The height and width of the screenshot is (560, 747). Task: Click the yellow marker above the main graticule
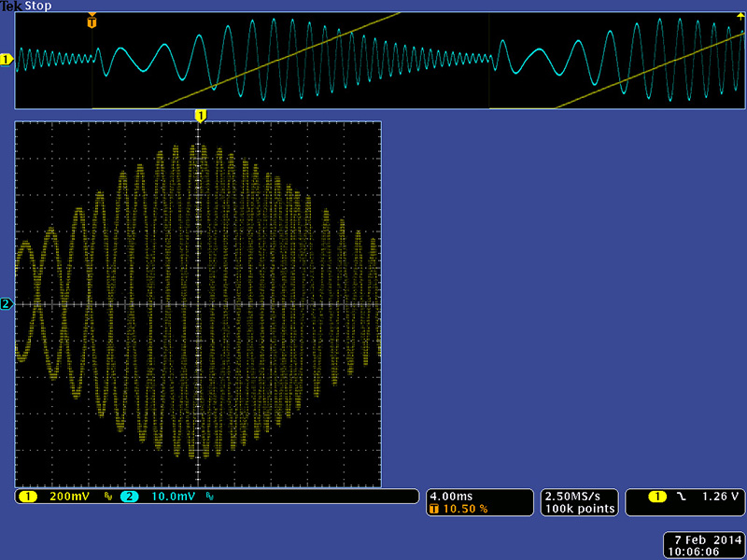(199, 115)
